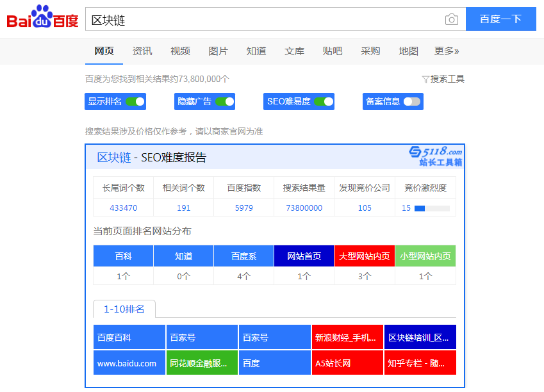Click the 百科 distribution header
The image size is (544, 392).
123,256
